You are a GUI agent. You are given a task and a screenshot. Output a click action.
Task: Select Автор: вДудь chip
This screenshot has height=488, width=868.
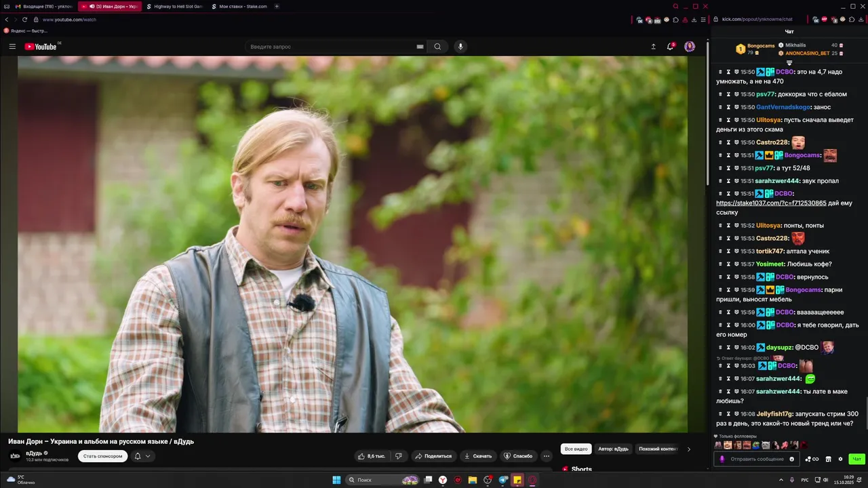click(613, 449)
